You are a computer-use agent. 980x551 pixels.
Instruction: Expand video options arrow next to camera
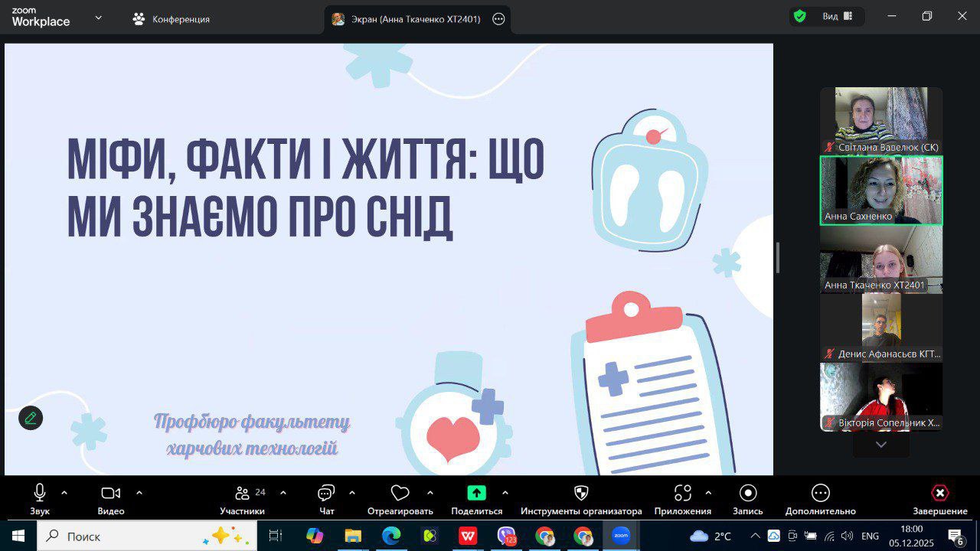[x=139, y=493]
